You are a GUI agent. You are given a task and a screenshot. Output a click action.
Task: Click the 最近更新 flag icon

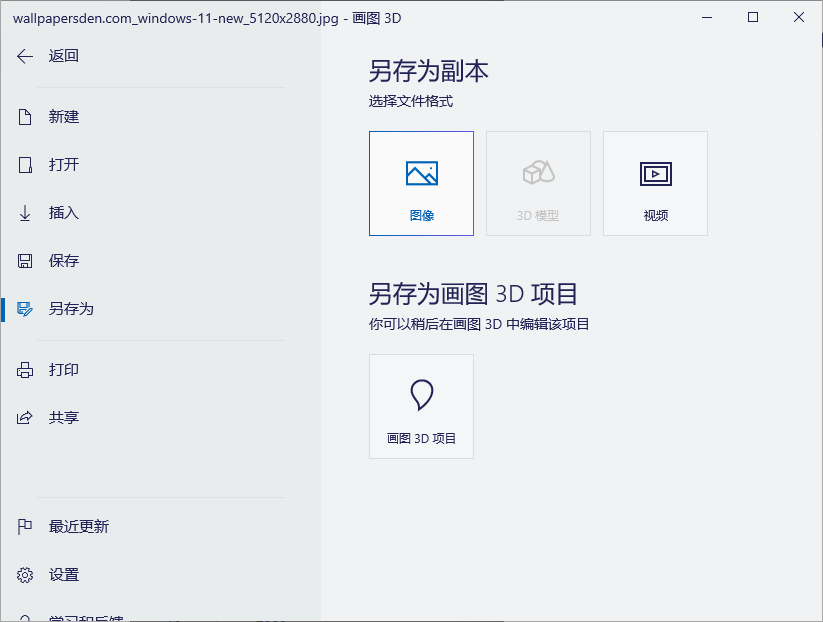click(24, 526)
